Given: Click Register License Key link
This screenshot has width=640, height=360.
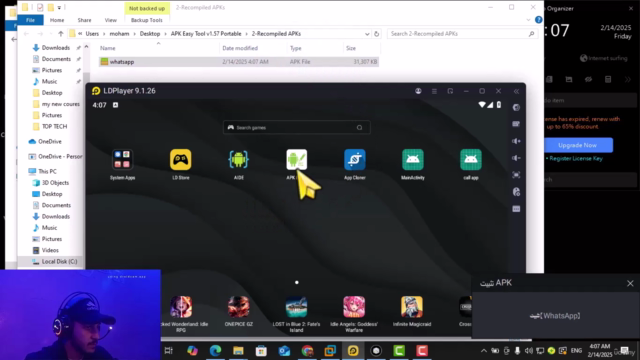Looking at the screenshot, I should (576, 158).
